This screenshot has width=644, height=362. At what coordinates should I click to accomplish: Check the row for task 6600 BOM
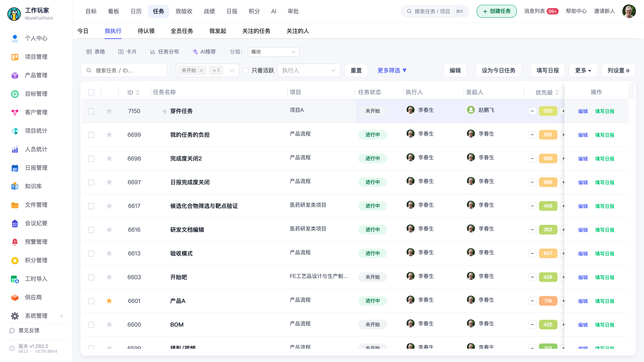pyautogui.click(x=91, y=325)
